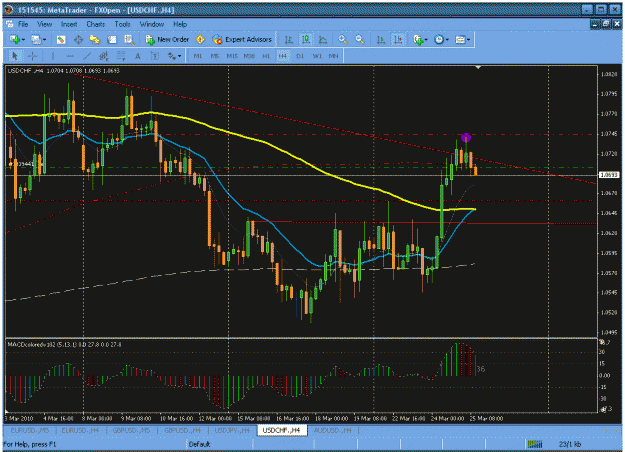Toggle Chart Shift icon
Image resolution: width=625 pixels, height=452 pixels.
click(x=398, y=39)
